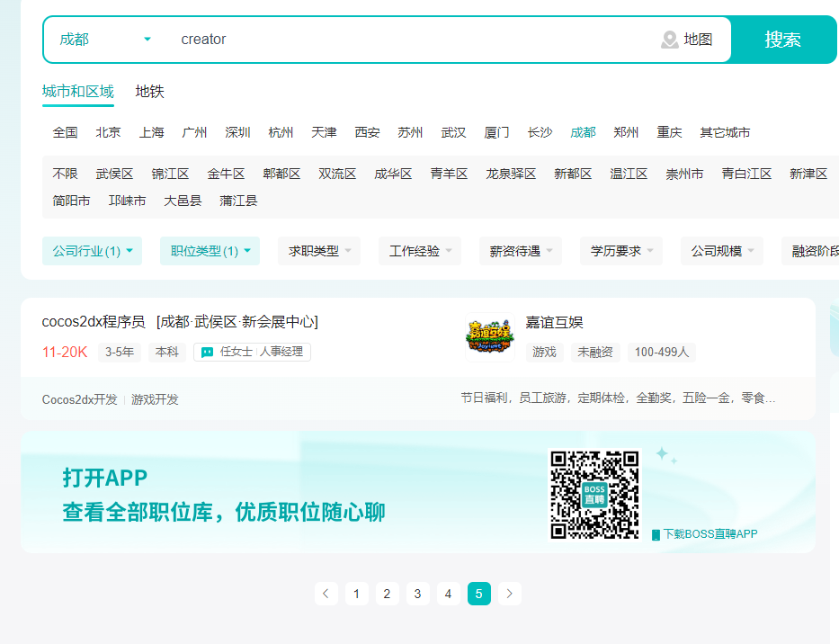Go to page 3 of results

click(417, 594)
